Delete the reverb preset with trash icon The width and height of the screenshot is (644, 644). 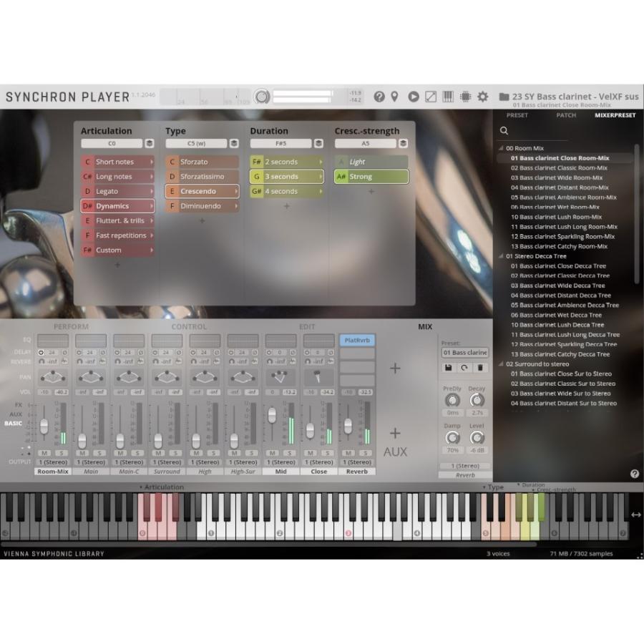click(x=481, y=367)
